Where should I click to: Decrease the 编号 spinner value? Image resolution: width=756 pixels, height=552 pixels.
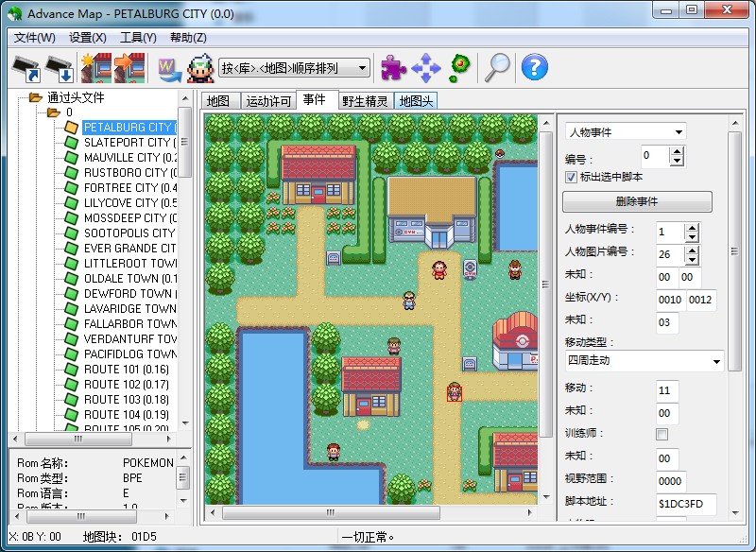click(x=677, y=161)
